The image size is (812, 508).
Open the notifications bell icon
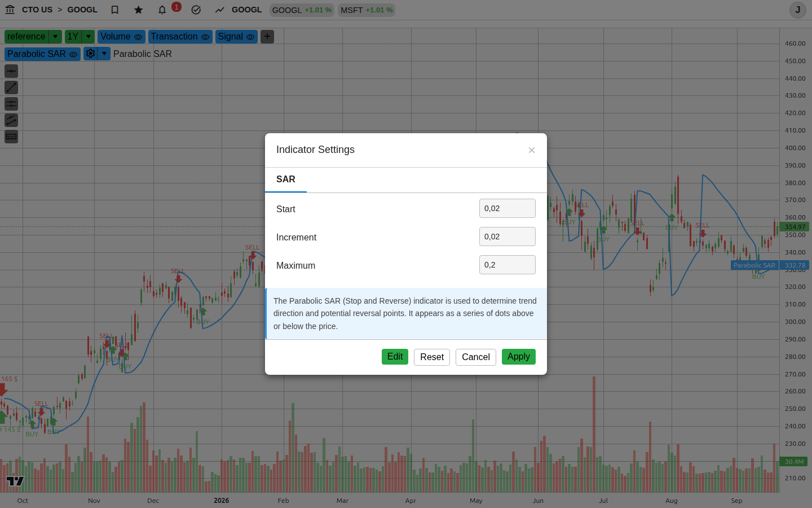pos(162,10)
